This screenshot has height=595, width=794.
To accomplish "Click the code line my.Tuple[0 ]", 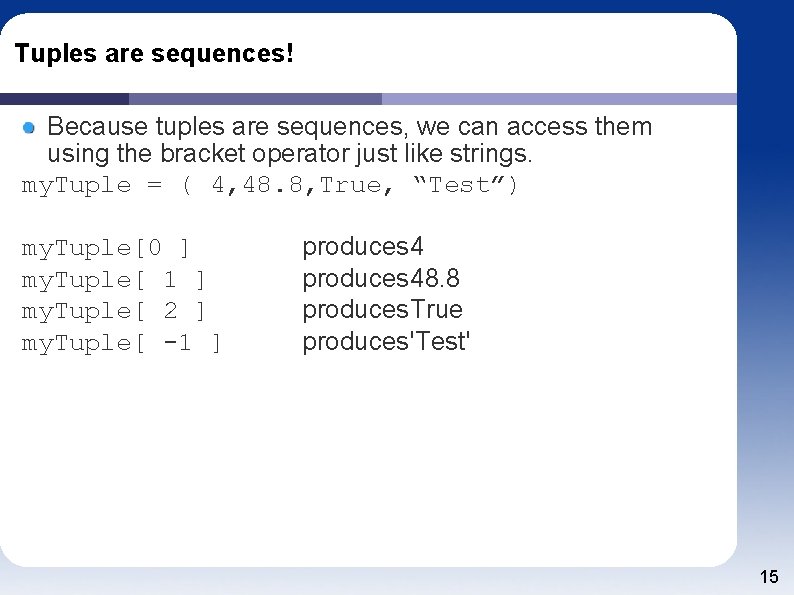I will point(106,247).
